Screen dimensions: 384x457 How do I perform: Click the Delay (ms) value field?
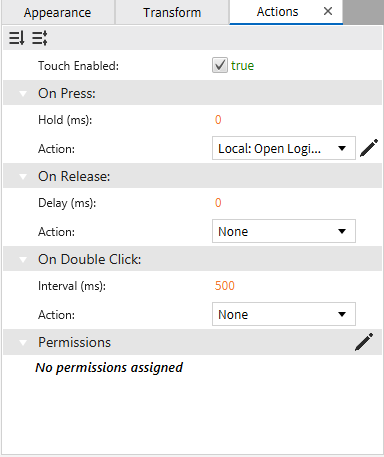(218, 203)
